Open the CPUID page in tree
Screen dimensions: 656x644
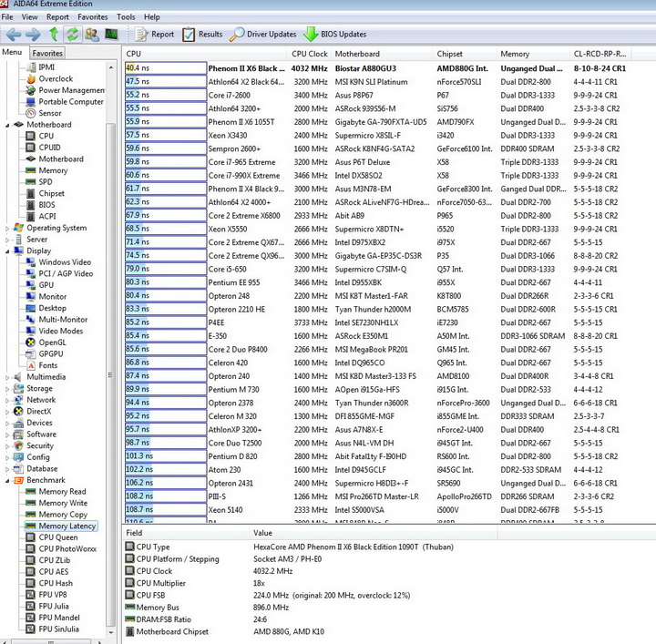[x=49, y=148]
